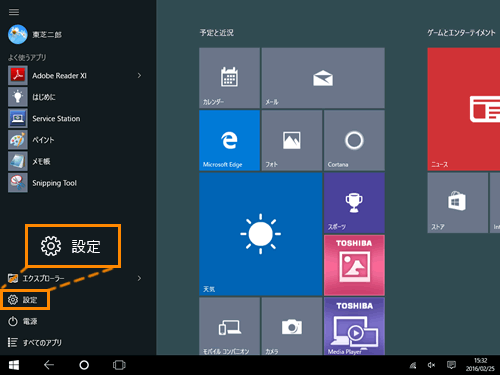Open the スポーツ sports trophy tile

(x=354, y=203)
